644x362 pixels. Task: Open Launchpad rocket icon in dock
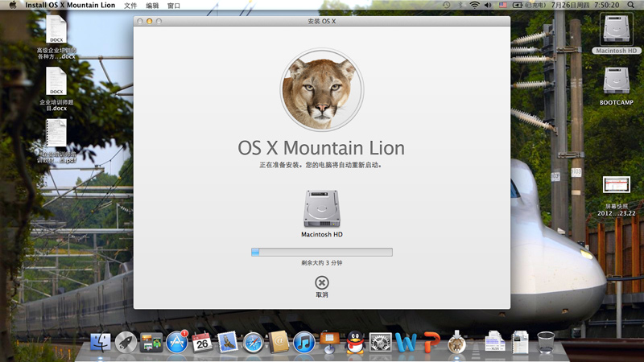point(126,343)
